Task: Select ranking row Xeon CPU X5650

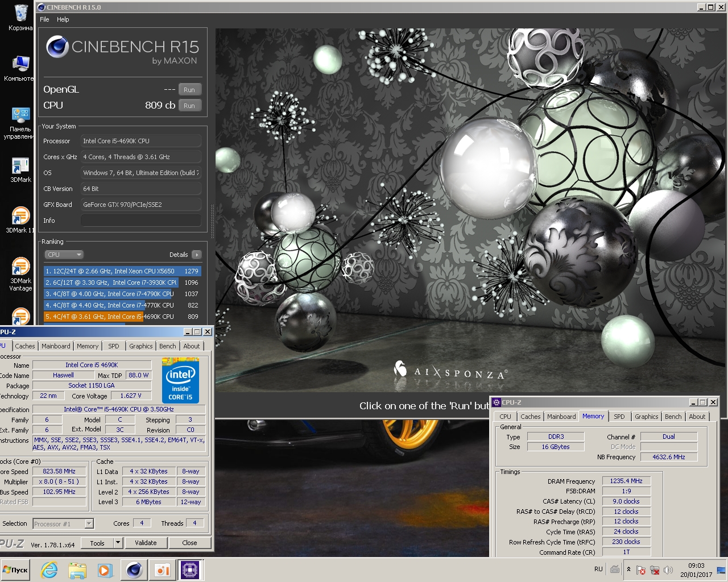Action: click(x=122, y=271)
